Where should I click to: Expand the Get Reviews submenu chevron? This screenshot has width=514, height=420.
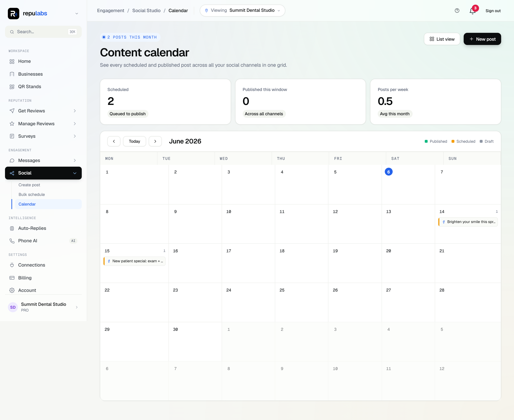coord(75,111)
